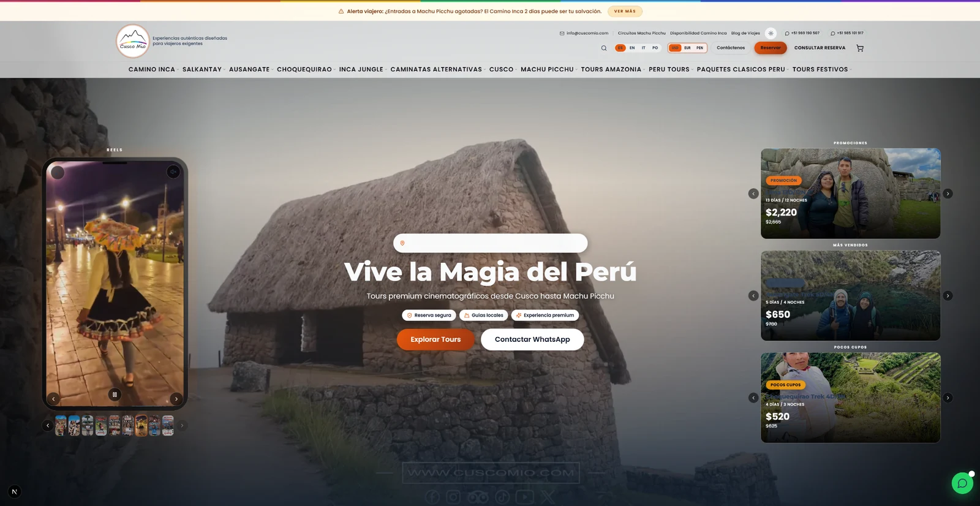Click Ver Más in alert banner
The image size is (980, 506).
coord(625,11)
